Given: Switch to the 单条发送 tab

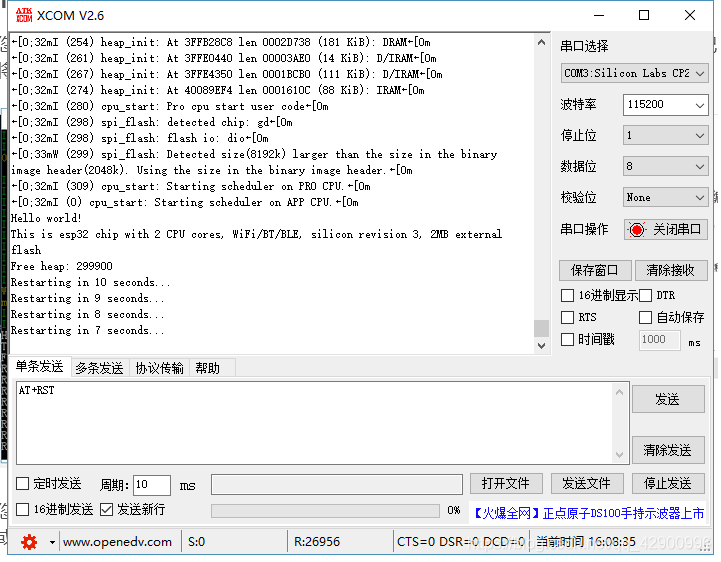Looking at the screenshot, I should [40, 367].
